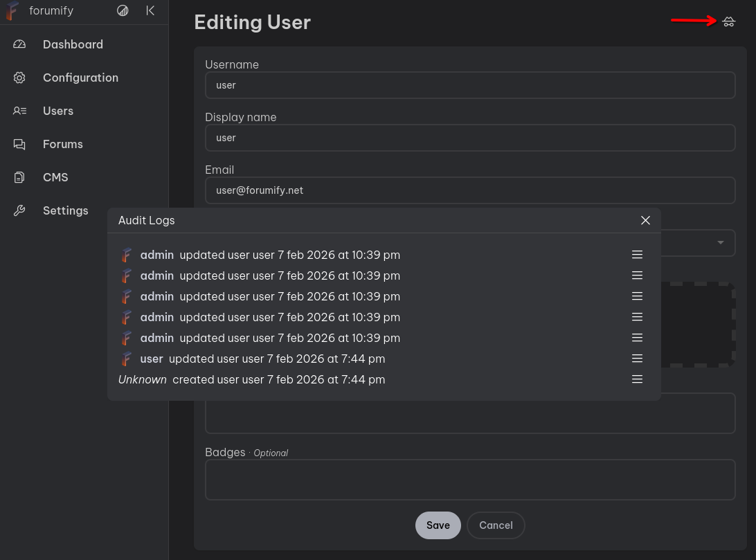
Task: Open details for second admin log entry
Action: coord(637,276)
